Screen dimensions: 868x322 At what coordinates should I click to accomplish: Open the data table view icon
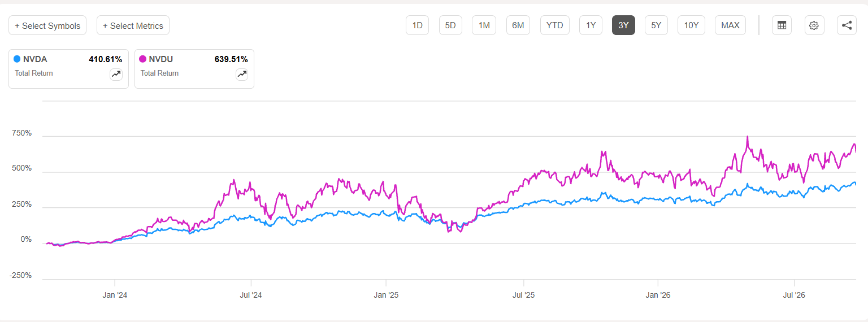[782, 25]
